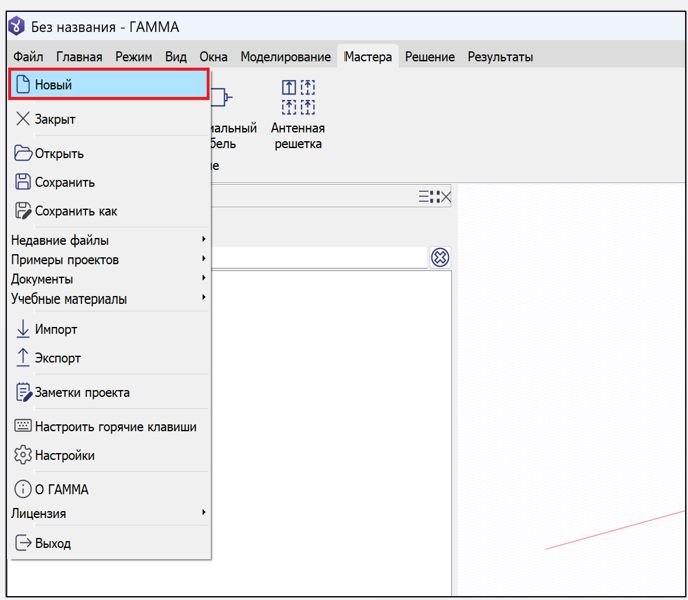Click Exit (Выход) menu entry
688x600 pixels.
click(x=53, y=544)
